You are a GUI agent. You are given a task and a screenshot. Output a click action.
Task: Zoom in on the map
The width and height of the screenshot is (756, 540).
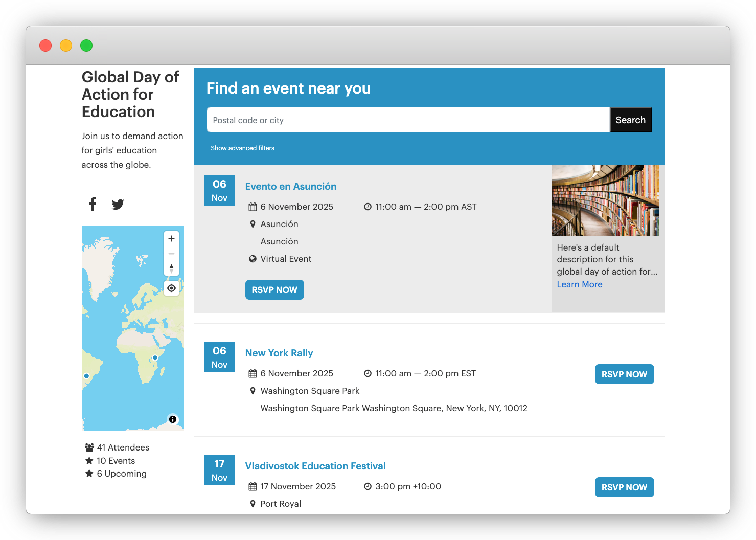[171, 239]
